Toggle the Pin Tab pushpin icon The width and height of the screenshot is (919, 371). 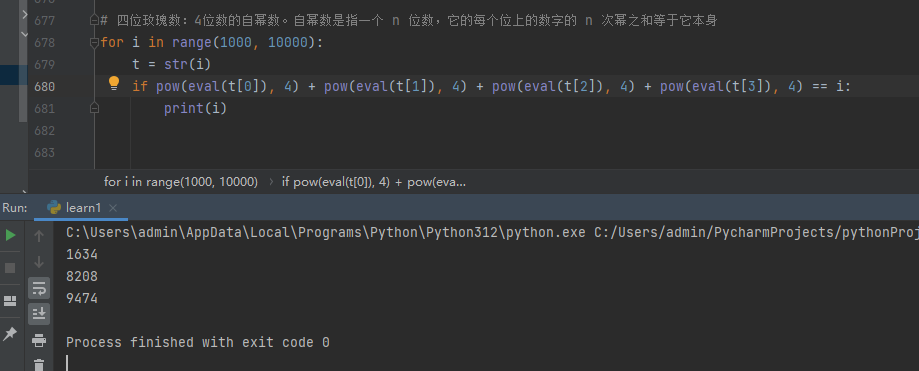coord(11,333)
